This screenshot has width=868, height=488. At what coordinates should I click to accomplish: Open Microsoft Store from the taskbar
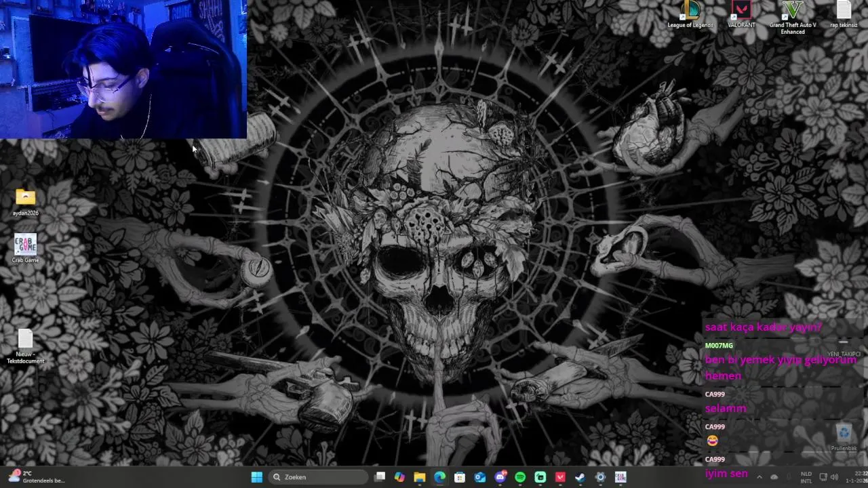(460, 477)
